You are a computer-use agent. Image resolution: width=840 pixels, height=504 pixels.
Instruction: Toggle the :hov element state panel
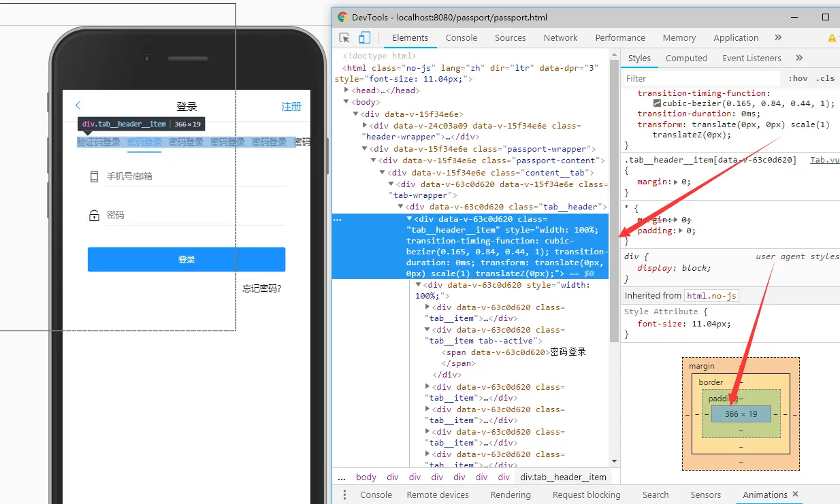coord(798,78)
